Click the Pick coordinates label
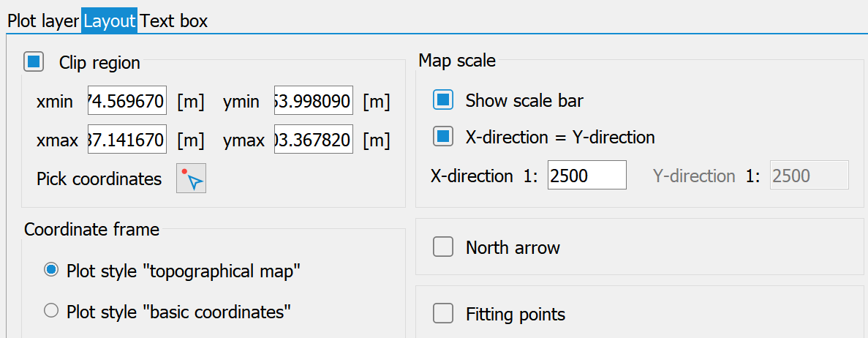The image size is (868, 338). pyautogui.click(x=99, y=179)
